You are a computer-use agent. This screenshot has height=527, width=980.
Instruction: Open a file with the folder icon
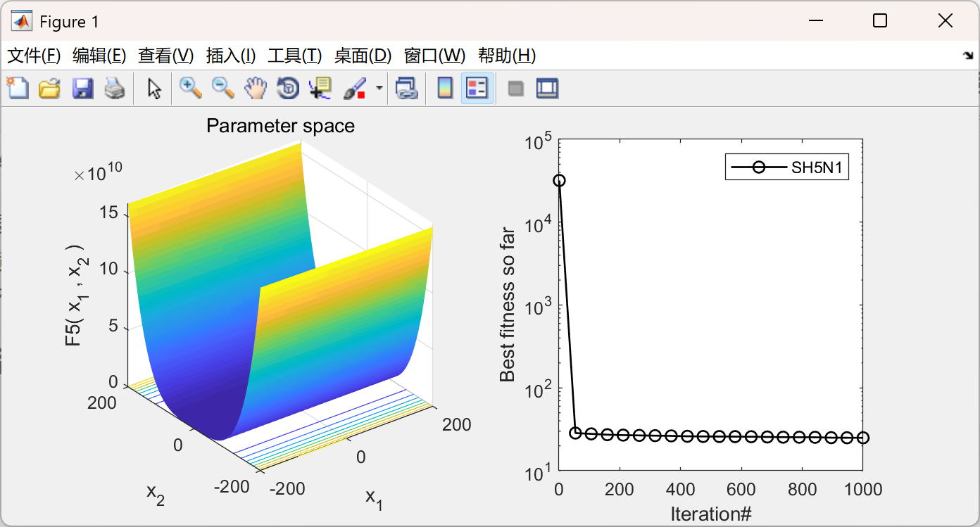pyautogui.click(x=50, y=88)
